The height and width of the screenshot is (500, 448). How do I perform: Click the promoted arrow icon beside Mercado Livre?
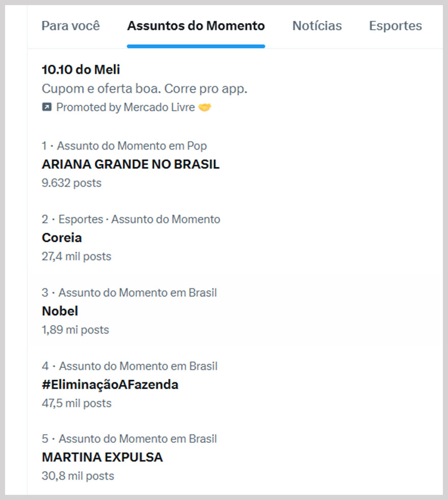(46, 108)
